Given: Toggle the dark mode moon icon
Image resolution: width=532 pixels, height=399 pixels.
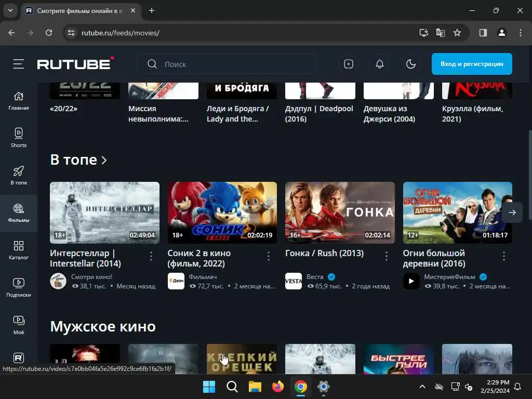Looking at the screenshot, I should (411, 64).
